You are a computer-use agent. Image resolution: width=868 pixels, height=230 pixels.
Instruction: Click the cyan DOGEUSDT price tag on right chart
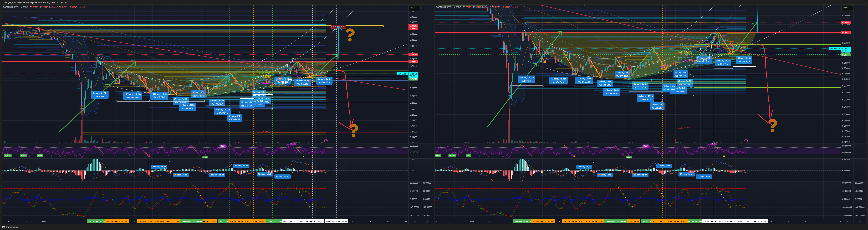[835, 49]
